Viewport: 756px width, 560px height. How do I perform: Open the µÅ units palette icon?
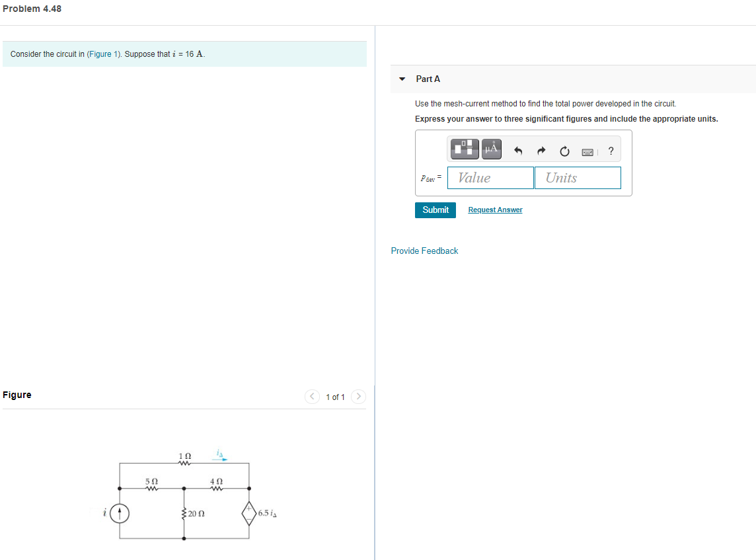tap(490, 149)
